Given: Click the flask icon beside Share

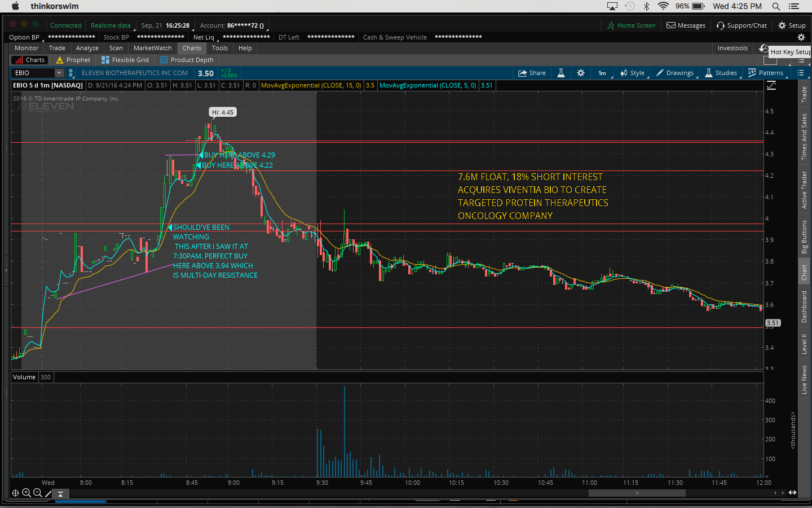Looking at the screenshot, I should point(561,73).
